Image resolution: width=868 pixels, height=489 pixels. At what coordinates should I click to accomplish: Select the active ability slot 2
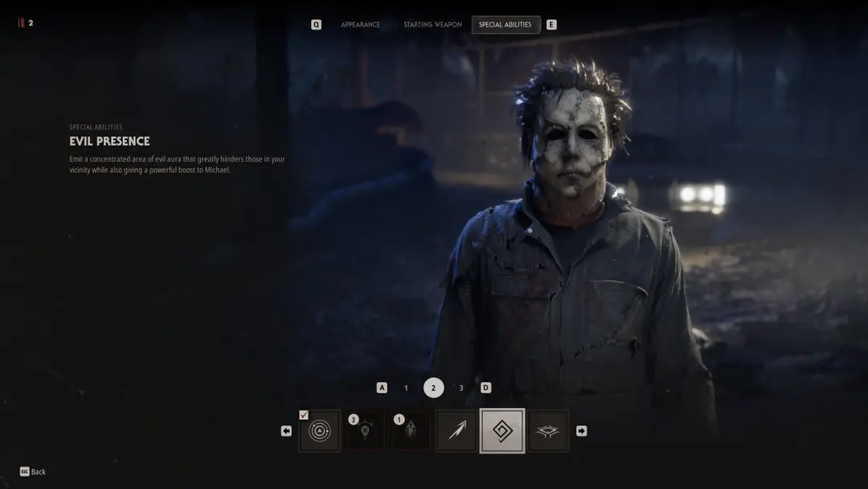(433, 388)
